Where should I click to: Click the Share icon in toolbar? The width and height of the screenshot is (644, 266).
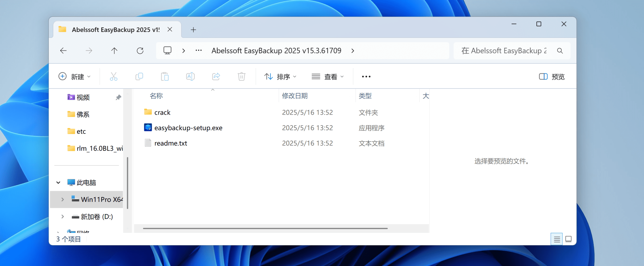pyautogui.click(x=216, y=76)
